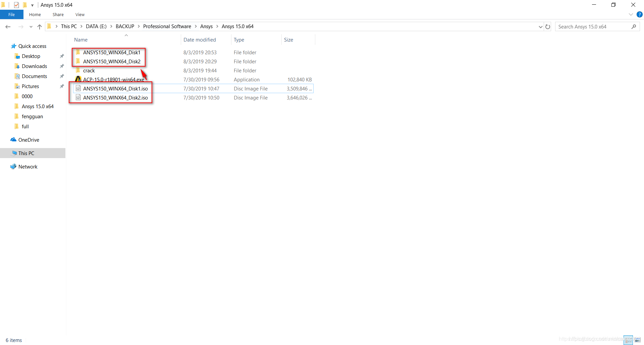
Task: Navigate to DATA (E:) in breadcrumb
Action: tap(96, 26)
